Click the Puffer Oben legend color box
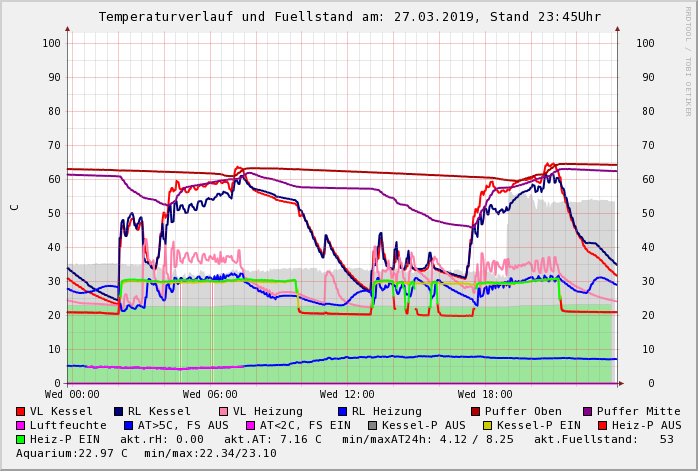Screen dimensions: 698x471 tap(476, 411)
